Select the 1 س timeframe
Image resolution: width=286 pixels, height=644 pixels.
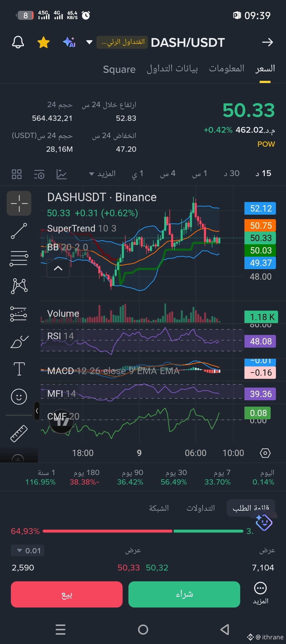[200, 173]
